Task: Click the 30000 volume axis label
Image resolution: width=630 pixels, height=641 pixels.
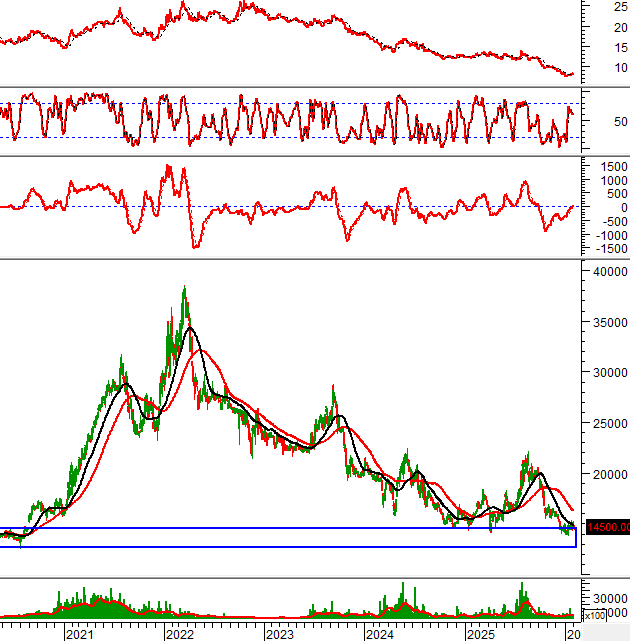Action: tap(606, 590)
